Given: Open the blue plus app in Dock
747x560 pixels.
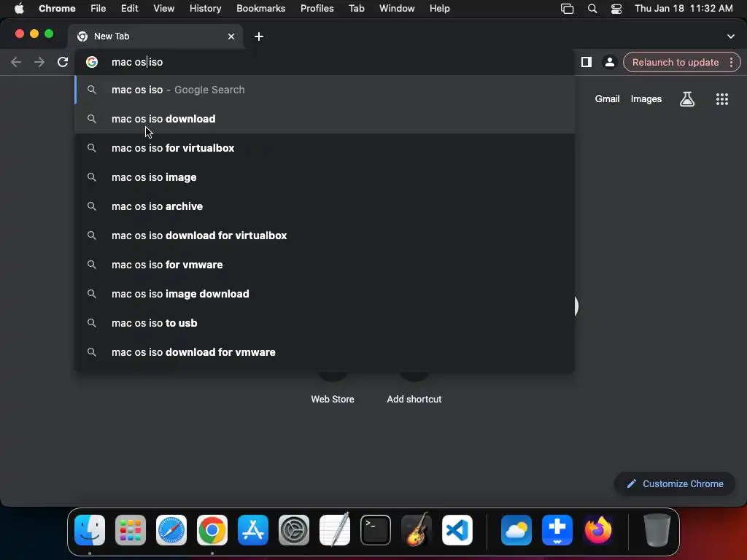Looking at the screenshot, I should tap(557, 530).
